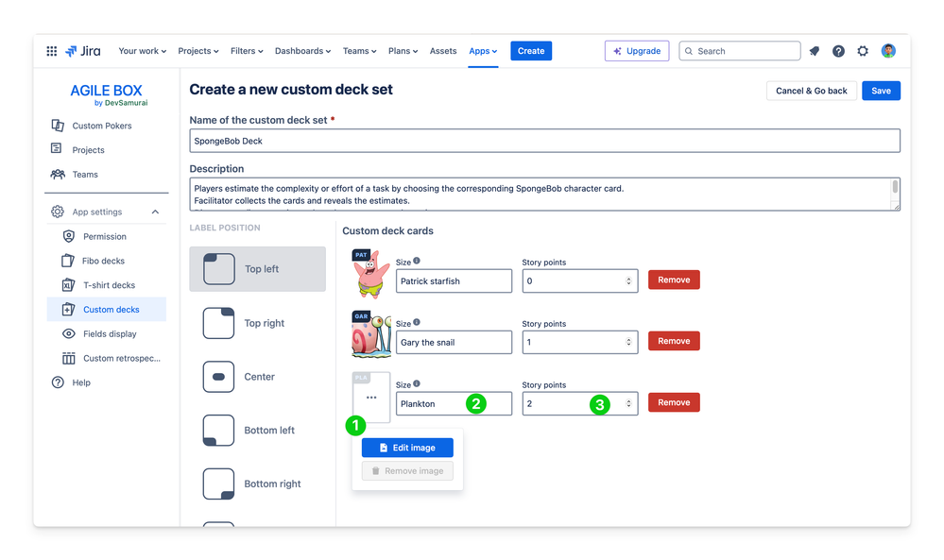Click the Custom Pokers sidebar icon
This screenshot has width=944, height=560.
[x=58, y=125]
